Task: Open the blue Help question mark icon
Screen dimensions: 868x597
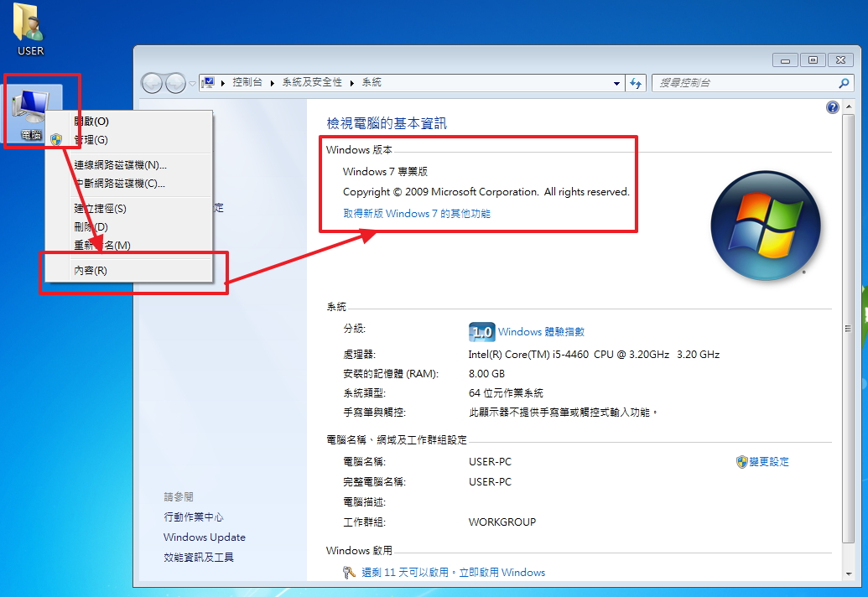Action: pos(832,107)
